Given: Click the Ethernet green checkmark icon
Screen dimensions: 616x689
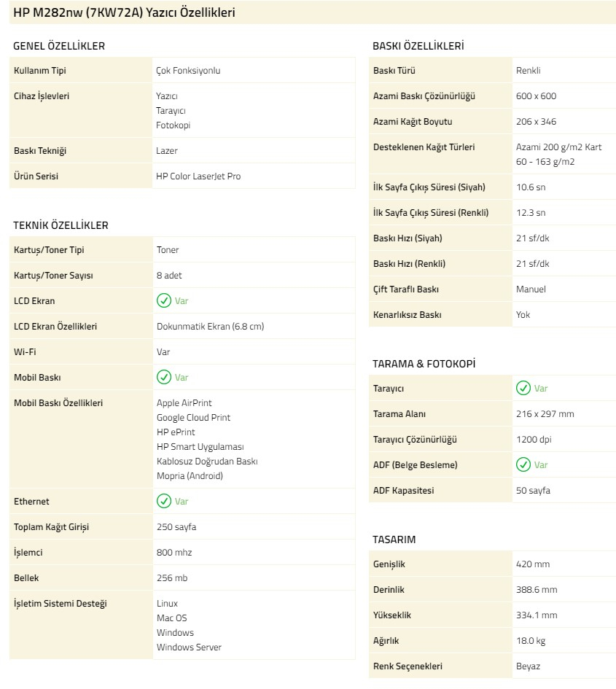Looking at the screenshot, I should (x=164, y=501).
